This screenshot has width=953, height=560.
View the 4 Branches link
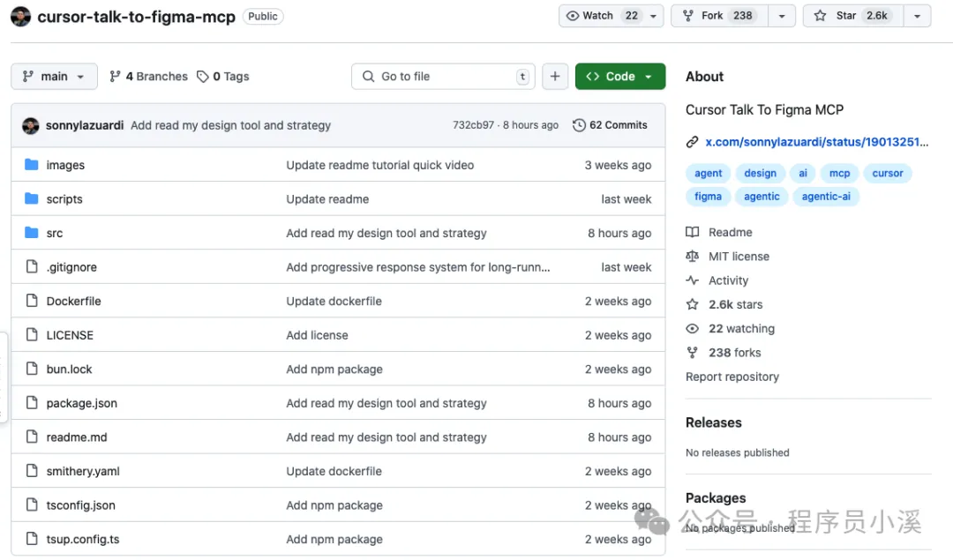149,77
